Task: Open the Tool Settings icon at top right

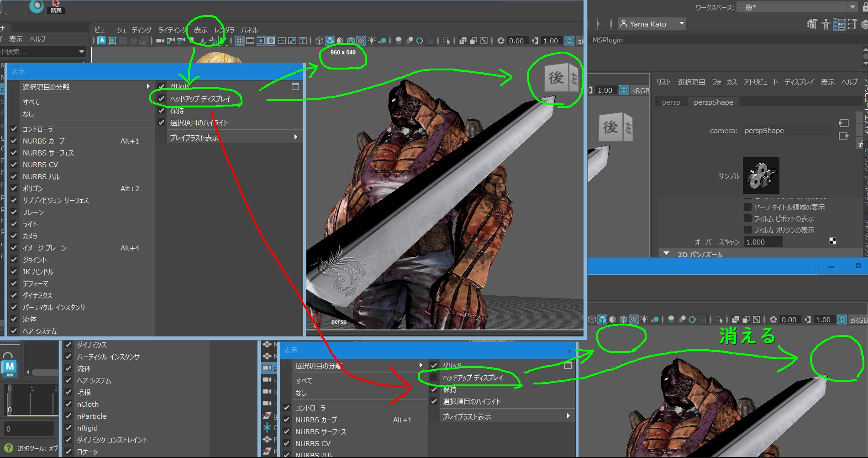Action: [852, 24]
